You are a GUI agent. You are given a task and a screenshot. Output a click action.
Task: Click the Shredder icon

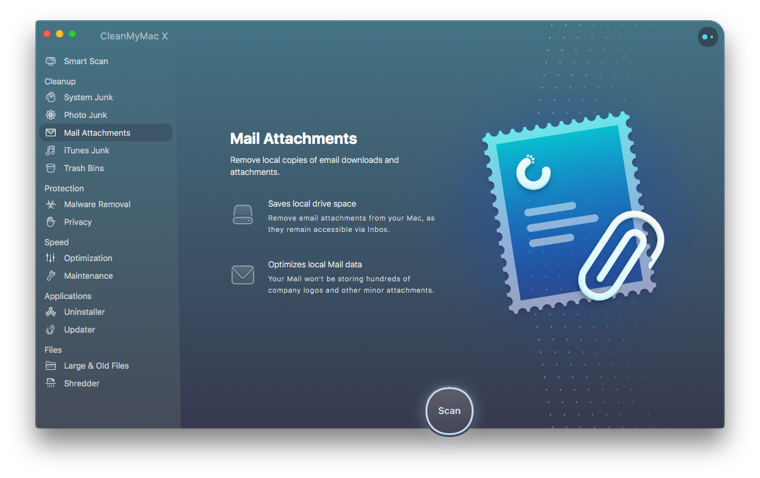click(x=50, y=383)
